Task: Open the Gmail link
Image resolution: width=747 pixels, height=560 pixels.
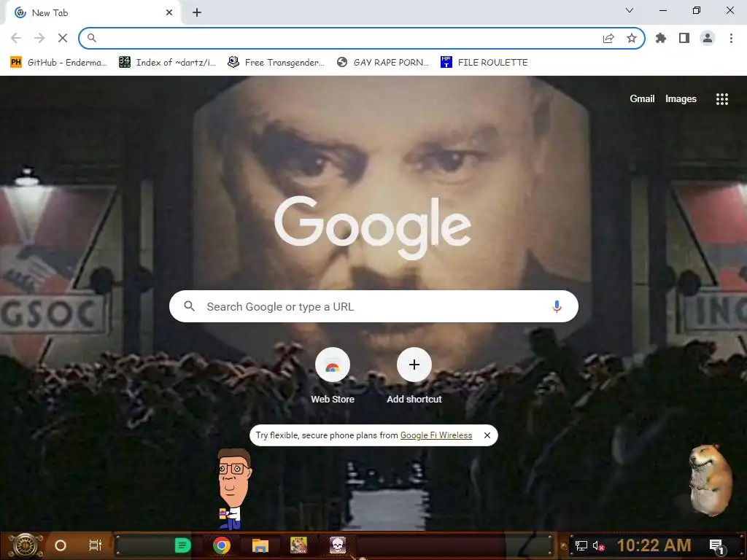Action: (642, 98)
